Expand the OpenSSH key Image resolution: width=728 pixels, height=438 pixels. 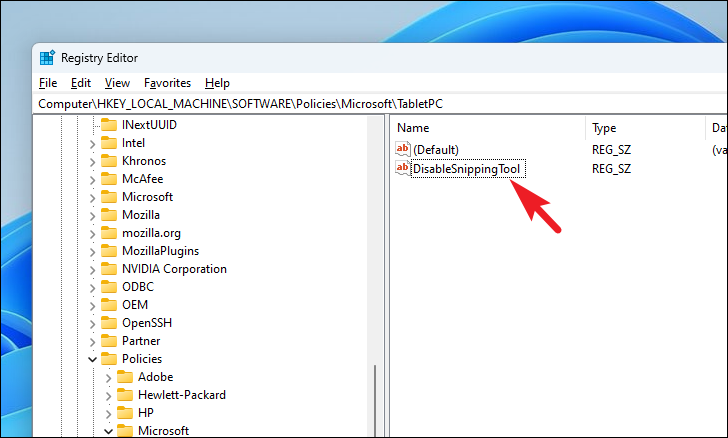tap(92, 324)
